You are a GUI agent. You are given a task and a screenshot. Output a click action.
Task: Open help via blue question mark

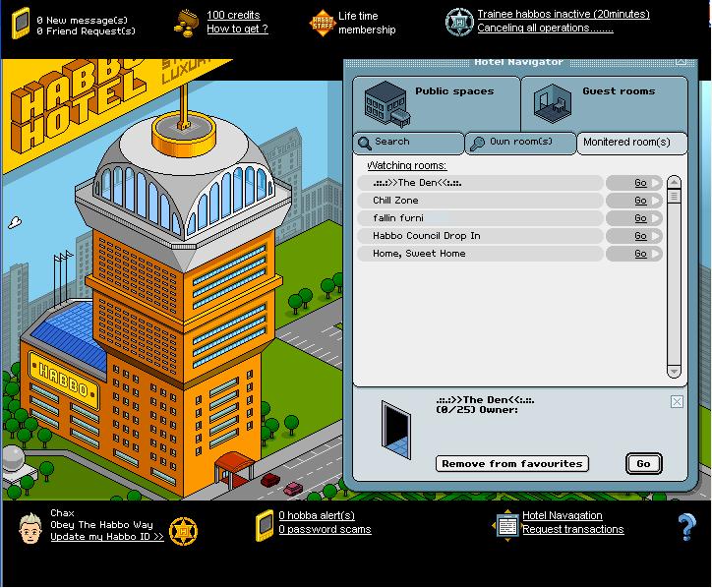coord(686,527)
